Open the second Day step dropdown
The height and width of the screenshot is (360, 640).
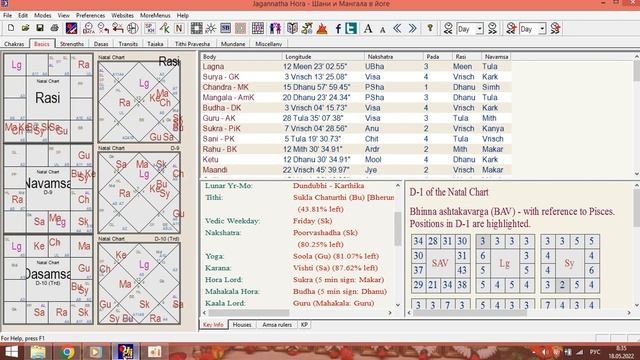click(542, 29)
